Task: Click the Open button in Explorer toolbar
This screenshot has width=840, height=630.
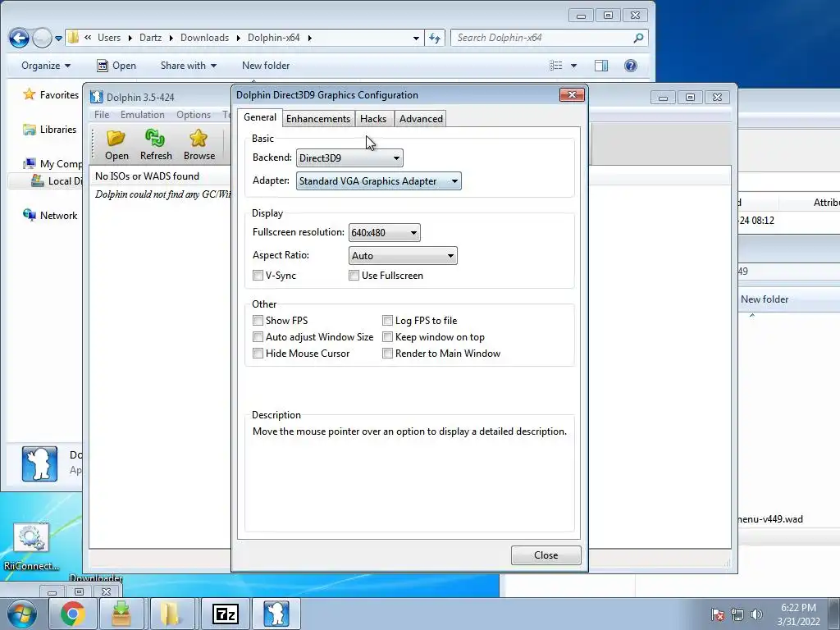Action: coord(116,66)
